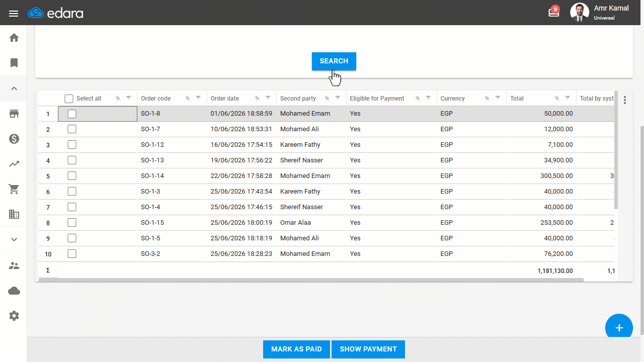Select the checkbox for order SO-1-8

72,114
